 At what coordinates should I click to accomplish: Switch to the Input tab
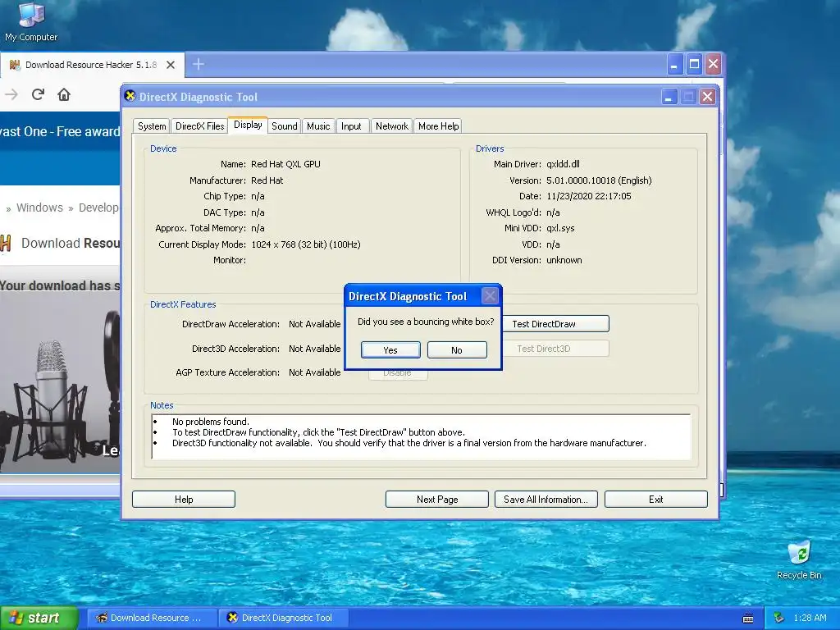point(351,126)
